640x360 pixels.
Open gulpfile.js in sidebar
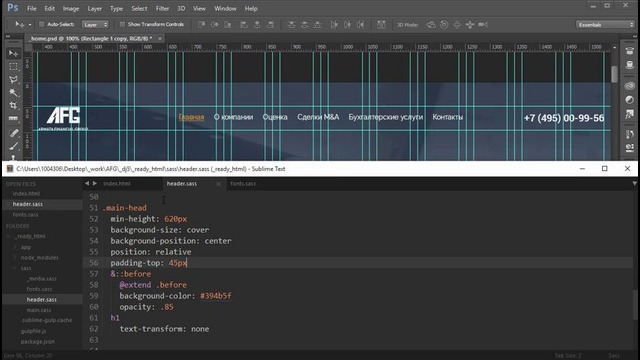pyautogui.click(x=33, y=331)
